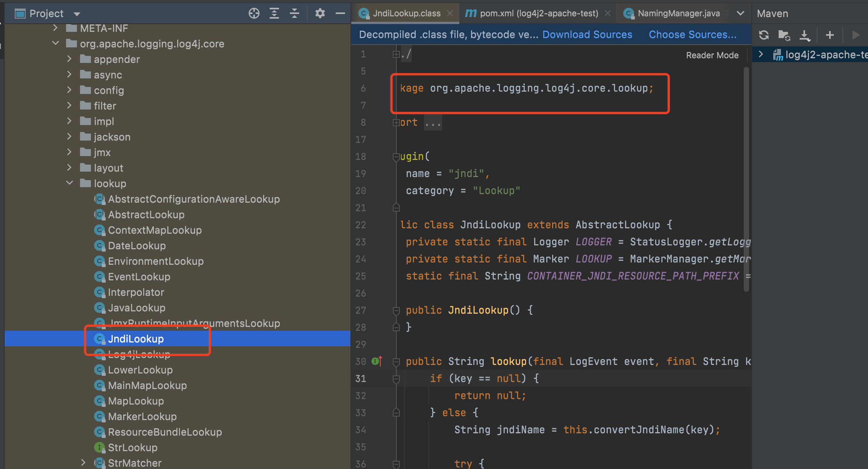This screenshot has height=469, width=868.
Task: Toggle Reader Mode in the editor
Action: pyautogui.click(x=712, y=55)
